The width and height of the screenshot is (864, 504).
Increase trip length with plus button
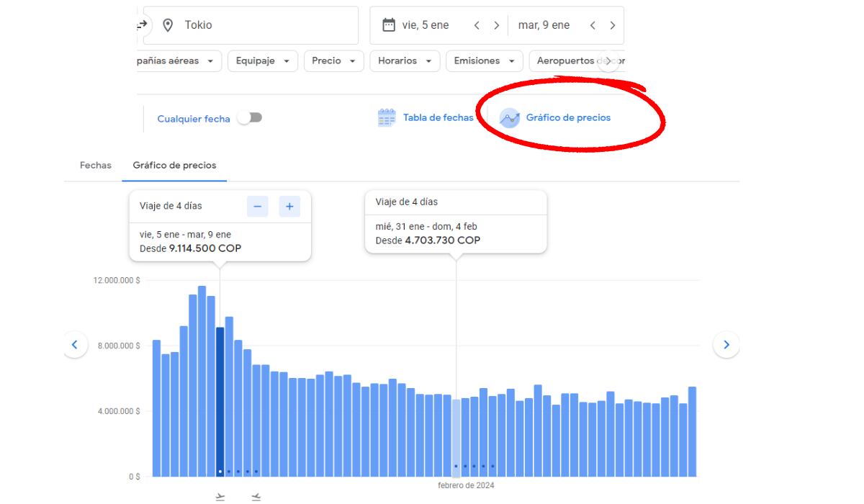[289, 207]
